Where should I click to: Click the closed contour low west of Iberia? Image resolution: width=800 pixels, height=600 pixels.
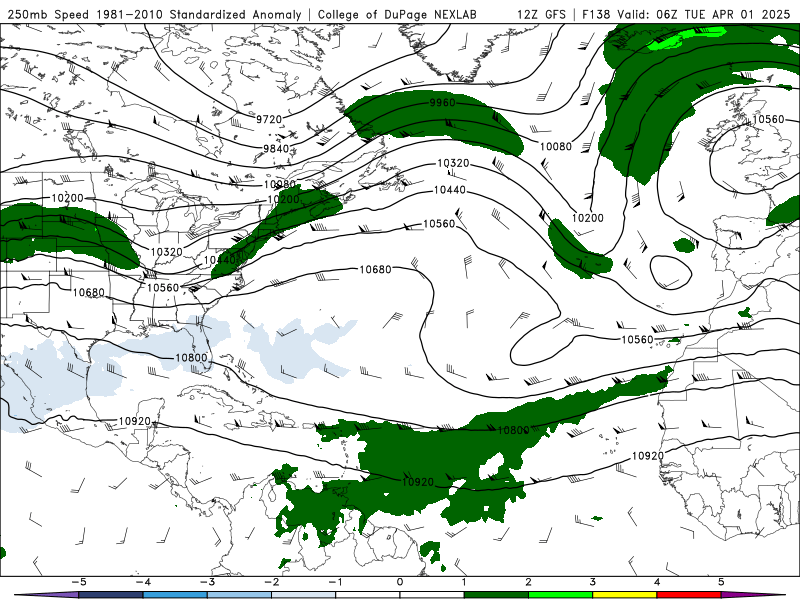click(671, 271)
